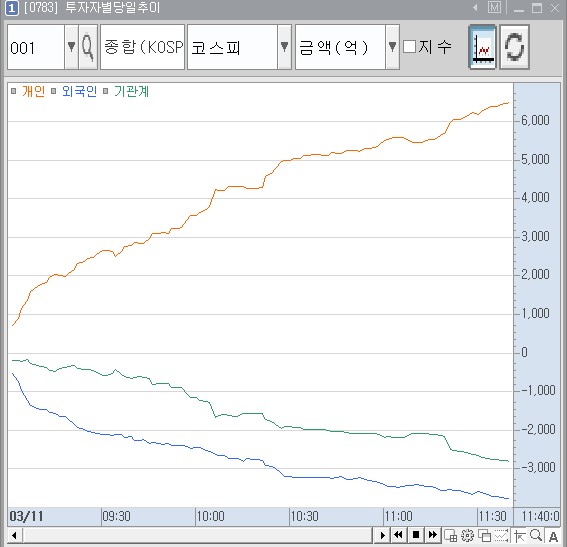Click the 5,000 y-axis value
This screenshot has width=567, height=547.
[x=535, y=159]
